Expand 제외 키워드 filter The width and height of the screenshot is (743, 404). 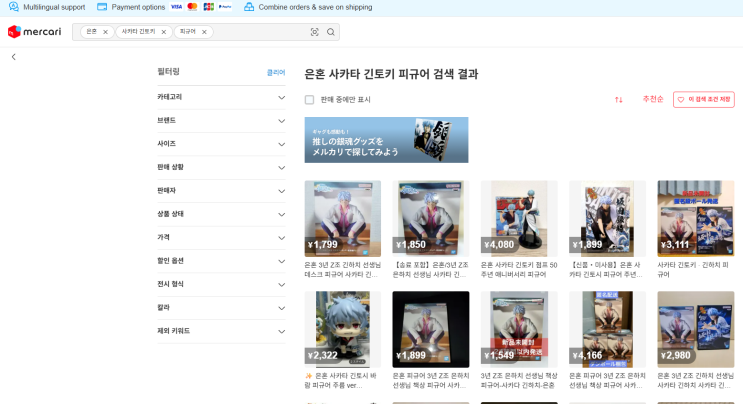click(221, 331)
